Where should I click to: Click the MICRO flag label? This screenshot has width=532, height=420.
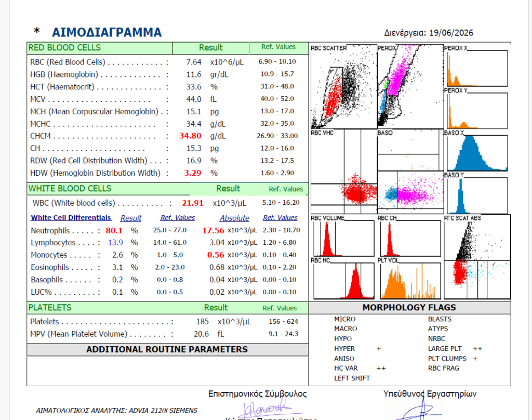click(x=345, y=319)
